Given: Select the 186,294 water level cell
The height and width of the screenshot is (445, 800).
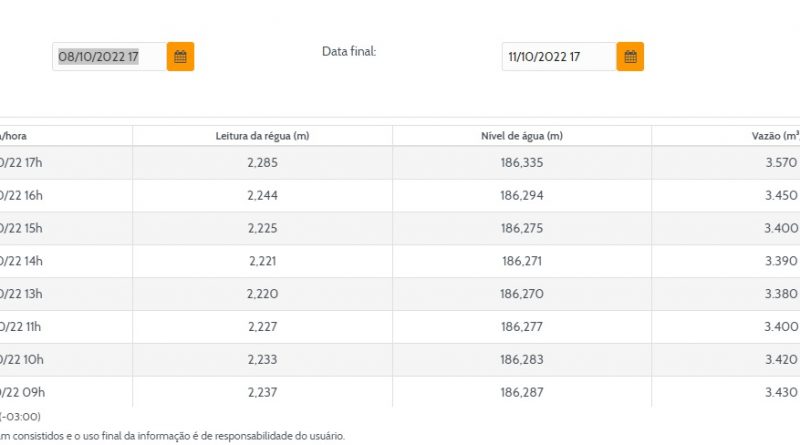Looking at the screenshot, I should 521,196.
